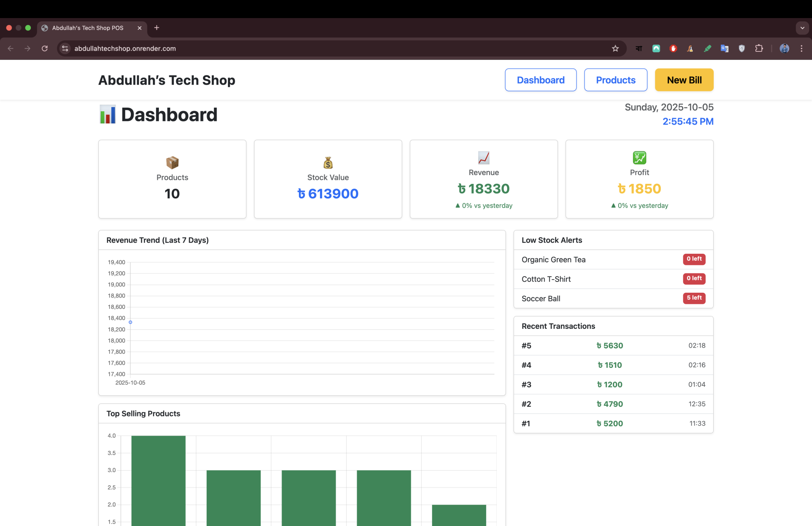Close the Abdullah's Tech Shop POS tab

[140, 28]
